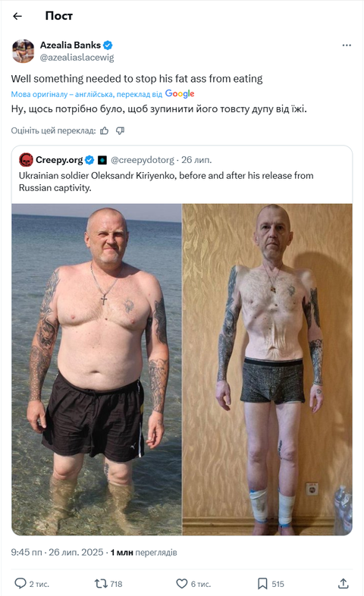Image resolution: width=364 pixels, height=596 pixels.
Task: Bookmark this post
Action: pos(262,583)
